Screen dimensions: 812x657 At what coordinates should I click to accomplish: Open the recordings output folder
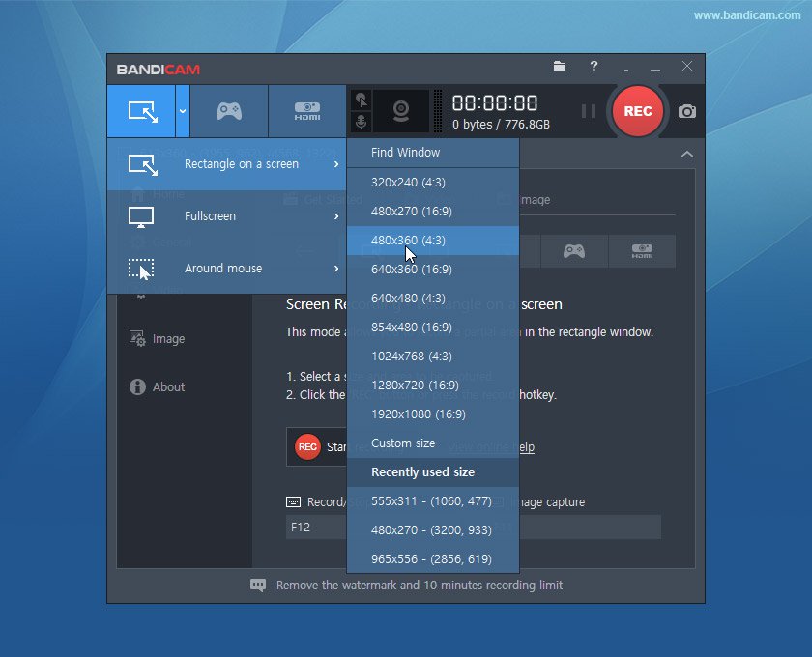tap(560, 68)
